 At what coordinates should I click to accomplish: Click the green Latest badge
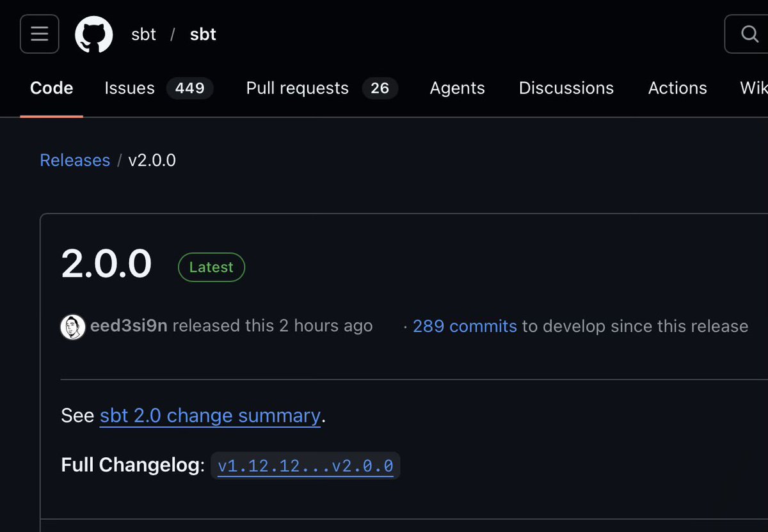point(211,267)
